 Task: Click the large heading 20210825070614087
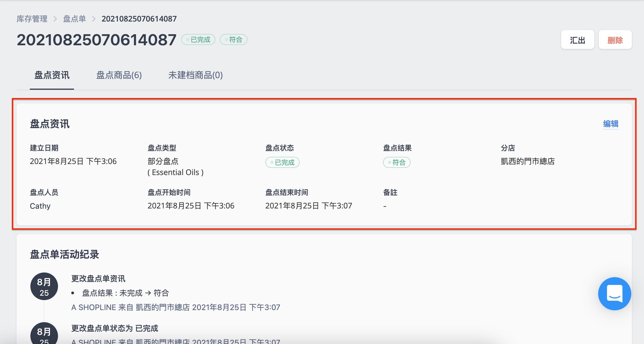coord(97,40)
